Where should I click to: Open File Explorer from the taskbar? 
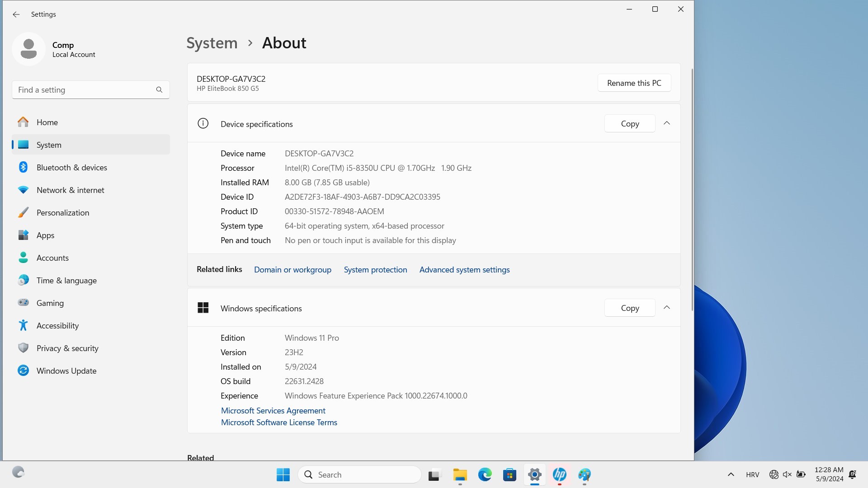point(460,474)
